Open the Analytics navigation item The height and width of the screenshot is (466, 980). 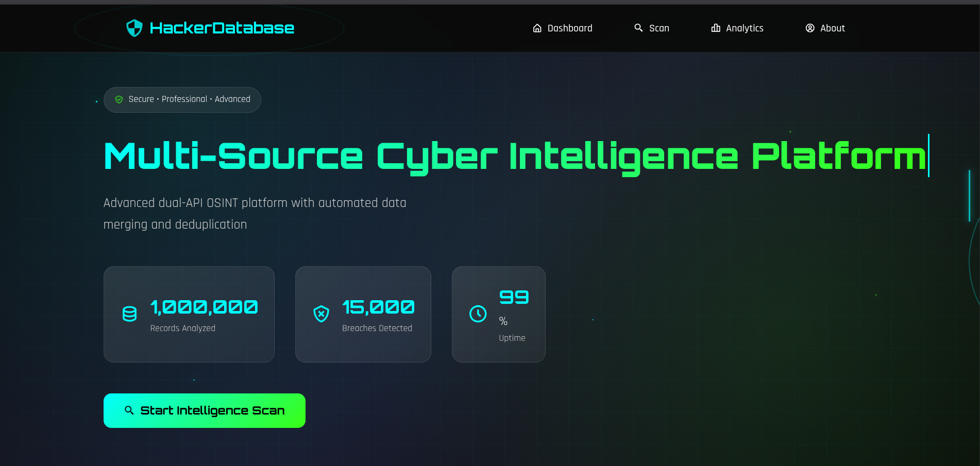tap(744, 28)
